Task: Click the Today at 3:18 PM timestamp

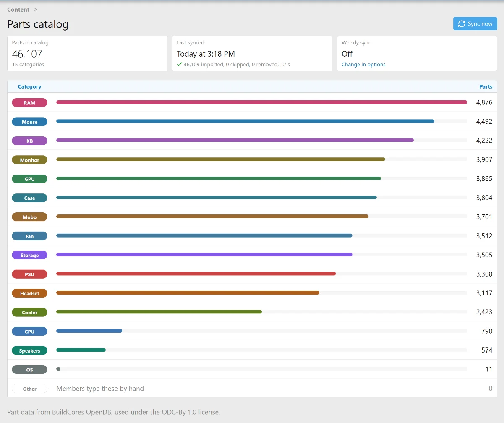Action: [x=206, y=54]
